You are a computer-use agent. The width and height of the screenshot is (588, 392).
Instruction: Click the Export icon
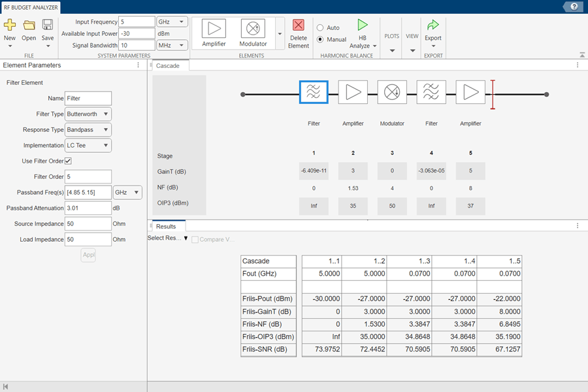point(433,26)
